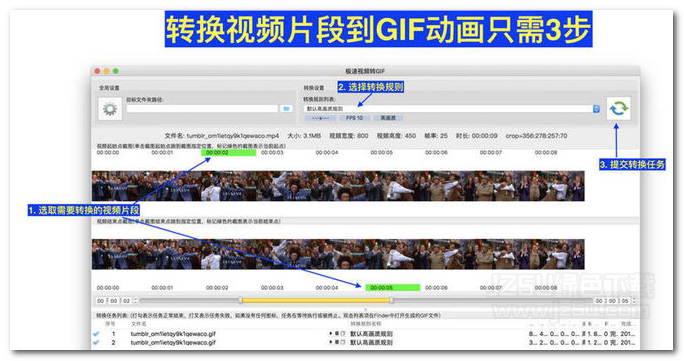
Task: Click the play triangle icon in task row 1
Action: 331,334
